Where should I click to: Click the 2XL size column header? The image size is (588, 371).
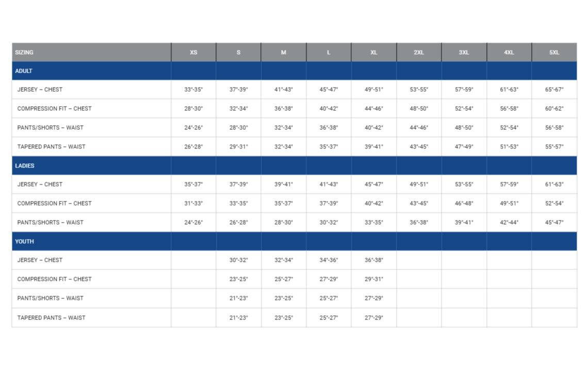(x=419, y=53)
